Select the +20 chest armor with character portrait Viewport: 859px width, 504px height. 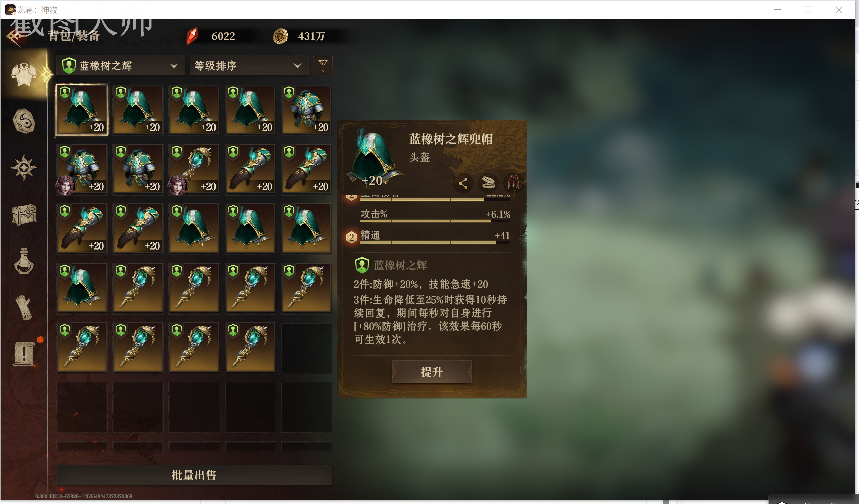pos(82,169)
